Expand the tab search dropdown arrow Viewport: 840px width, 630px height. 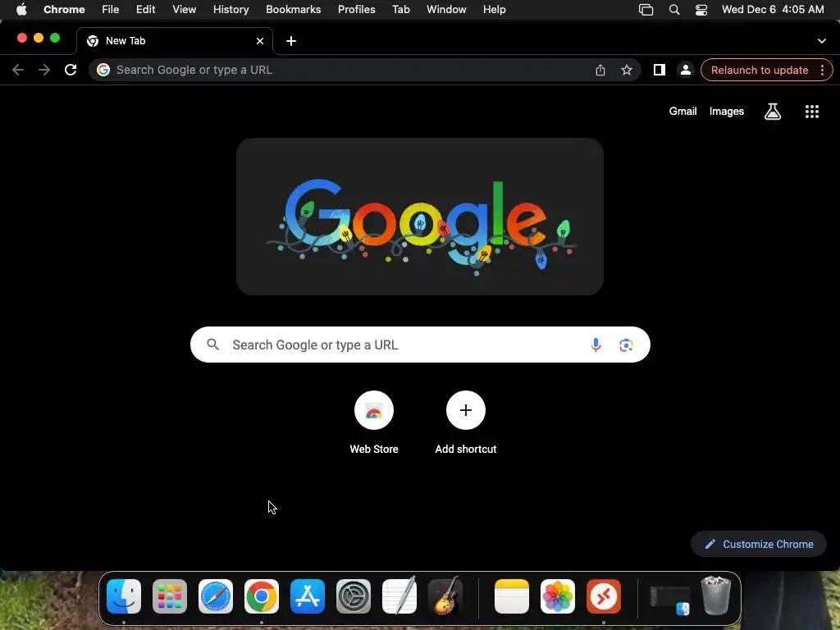coord(821,41)
